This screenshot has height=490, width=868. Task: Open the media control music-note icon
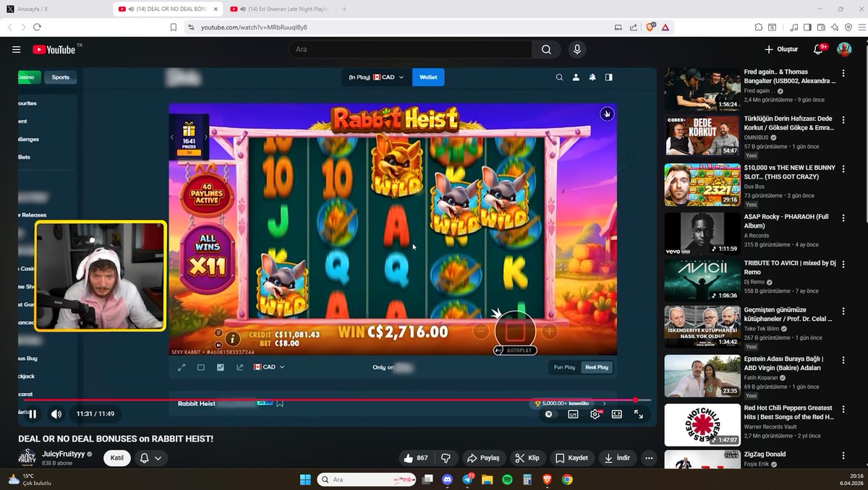click(795, 27)
